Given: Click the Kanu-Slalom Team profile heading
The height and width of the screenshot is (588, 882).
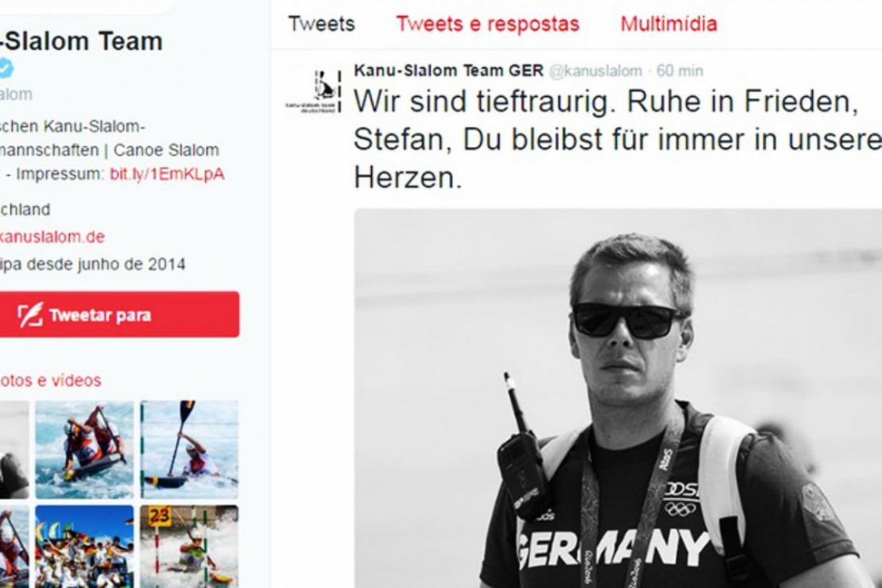Looking at the screenshot, I should (82, 41).
